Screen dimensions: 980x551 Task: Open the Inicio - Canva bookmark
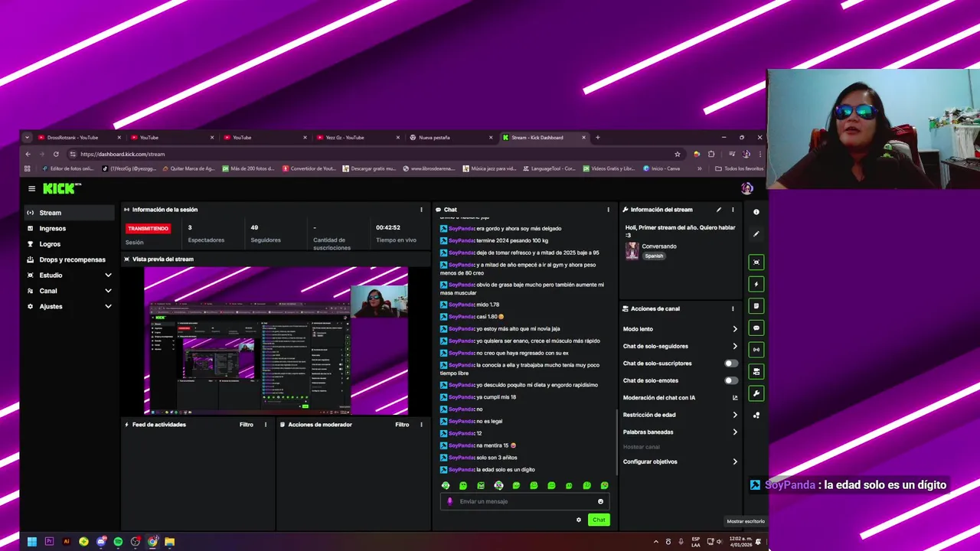661,168
